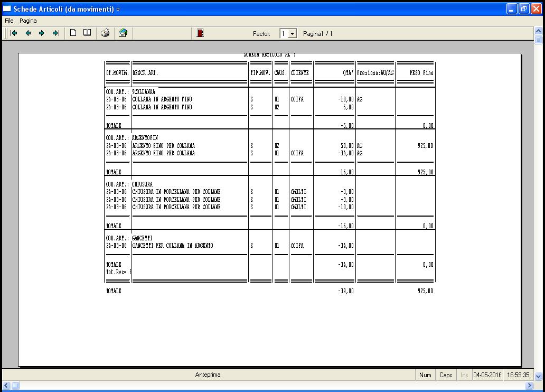The width and height of the screenshot is (545, 392).
Task: Advance to the next preview page
Action: [42, 33]
